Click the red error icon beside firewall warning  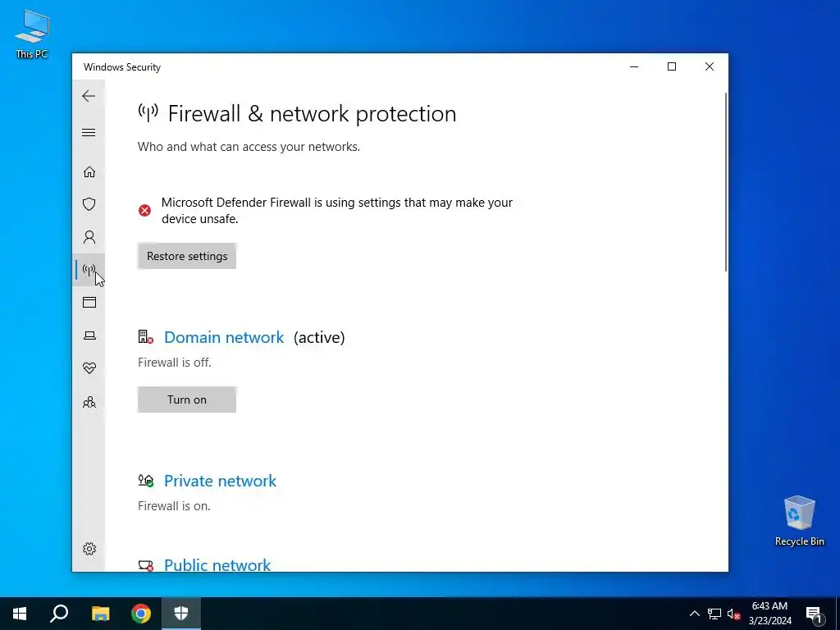[144, 211]
